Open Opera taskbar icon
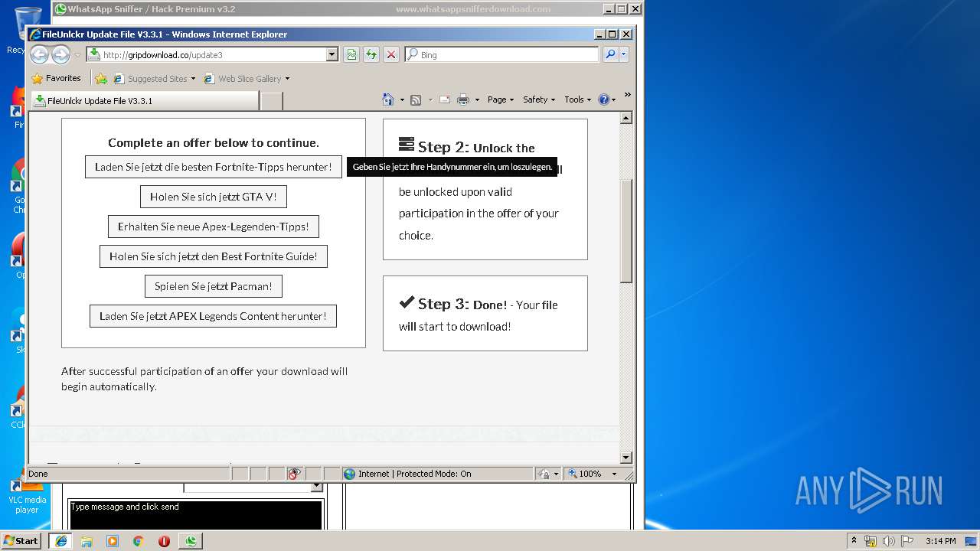 [x=164, y=541]
